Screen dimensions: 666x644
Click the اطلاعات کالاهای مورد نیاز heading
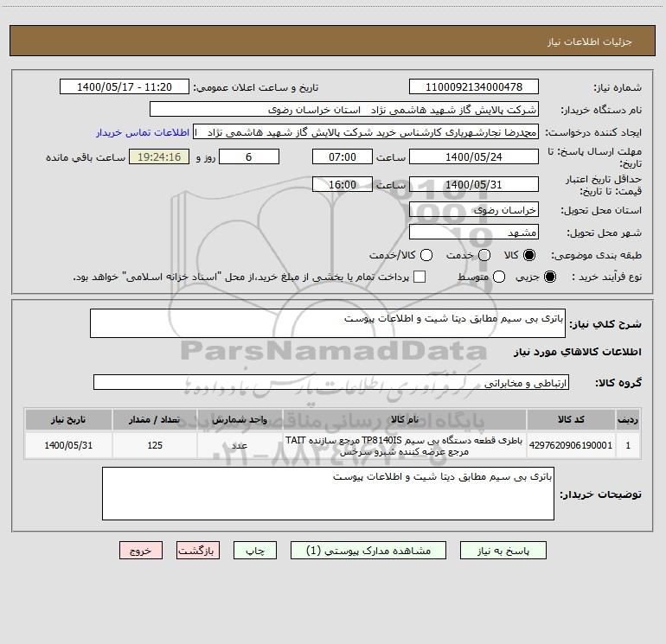coord(577,352)
